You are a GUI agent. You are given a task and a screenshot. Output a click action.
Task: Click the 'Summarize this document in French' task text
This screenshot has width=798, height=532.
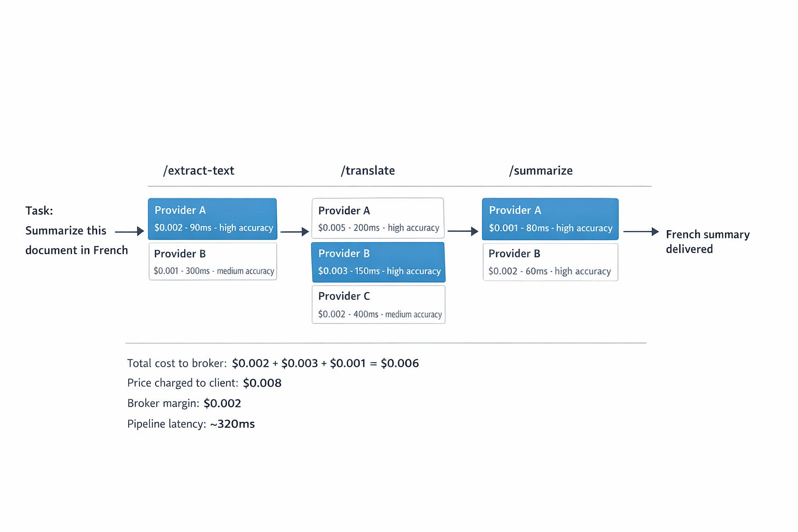pos(77,241)
